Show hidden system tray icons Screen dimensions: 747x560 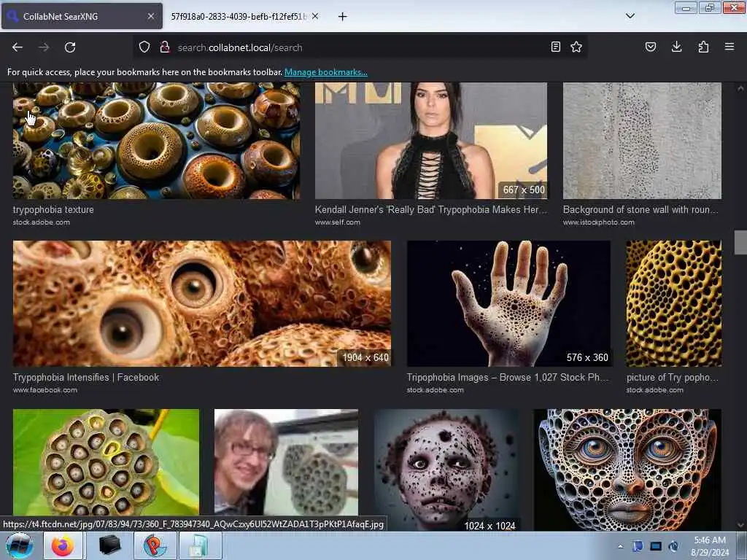[620, 546]
